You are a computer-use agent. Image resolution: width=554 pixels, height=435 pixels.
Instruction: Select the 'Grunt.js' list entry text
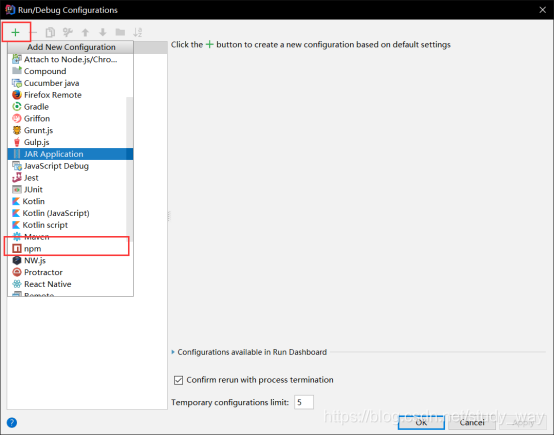click(x=38, y=130)
